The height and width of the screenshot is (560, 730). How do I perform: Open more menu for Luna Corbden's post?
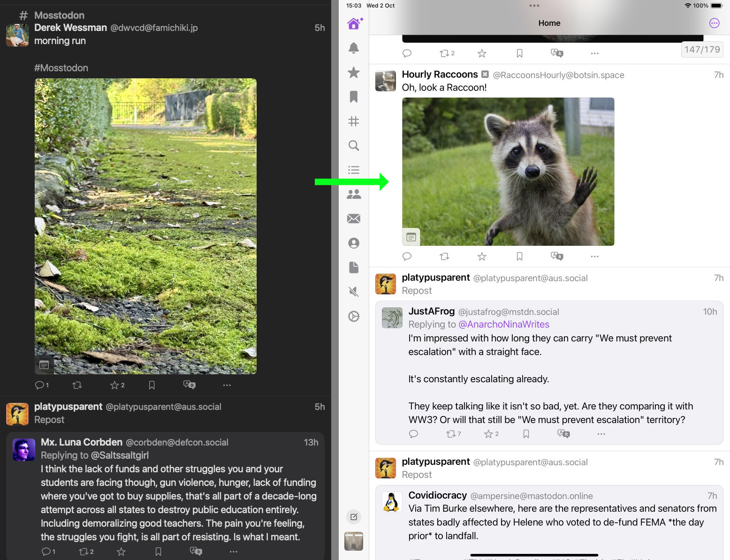click(234, 552)
